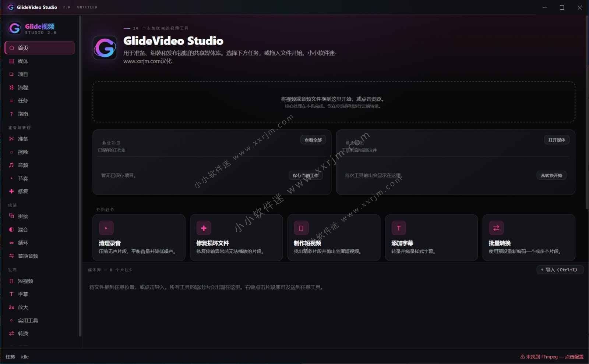
Task: Click the T icon for 字幕
Action: point(11,294)
